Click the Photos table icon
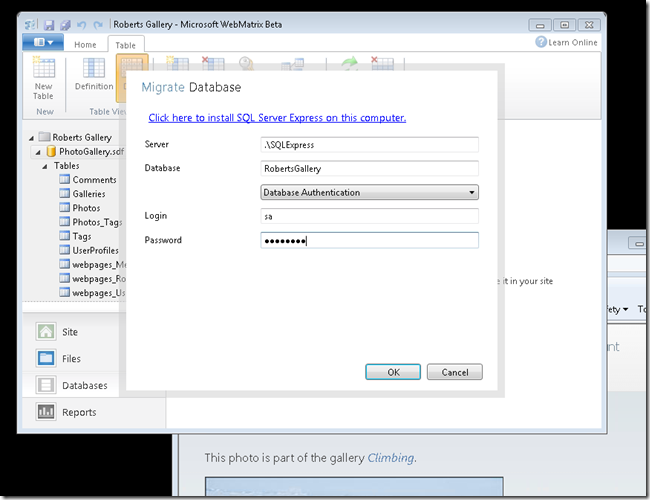Image resolution: width=650 pixels, height=500 pixels. point(64,208)
